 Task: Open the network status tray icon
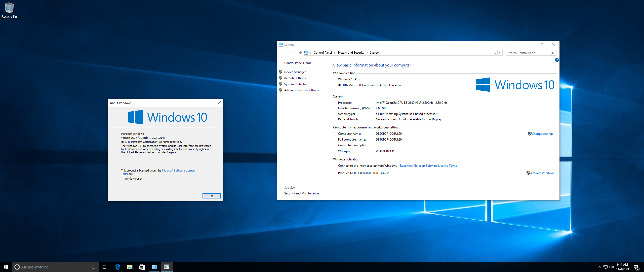(x=606, y=267)
